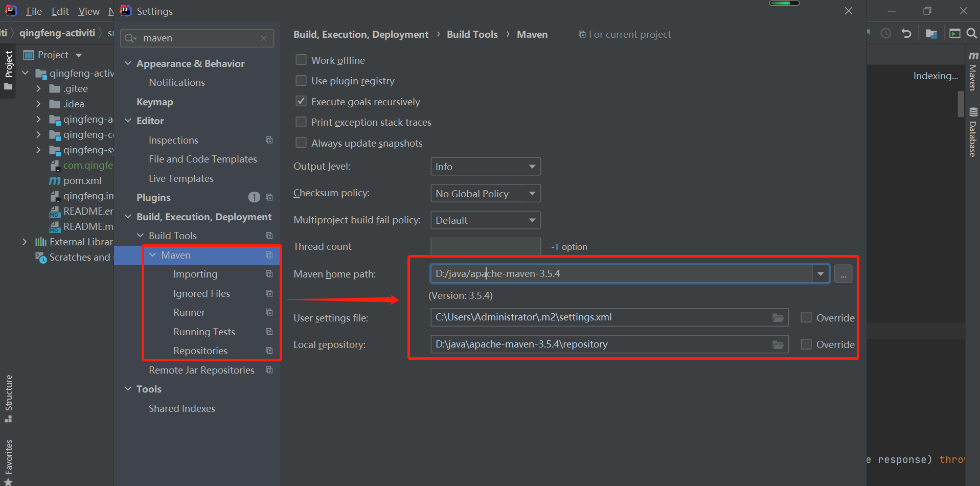Enable Use plugin registry checkbox
Viewport: 980px width, 486px height.
(301, 81)
